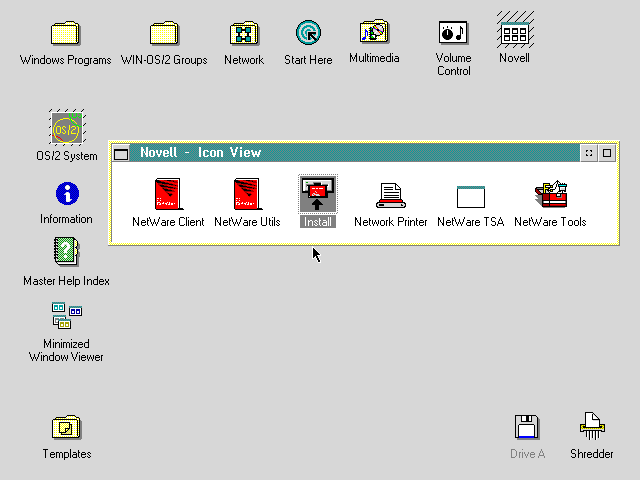Image resolution: width=640 pixels, height=480 pixels.
Task: Click the 'Start Here' label text
Action: (308, 60)
